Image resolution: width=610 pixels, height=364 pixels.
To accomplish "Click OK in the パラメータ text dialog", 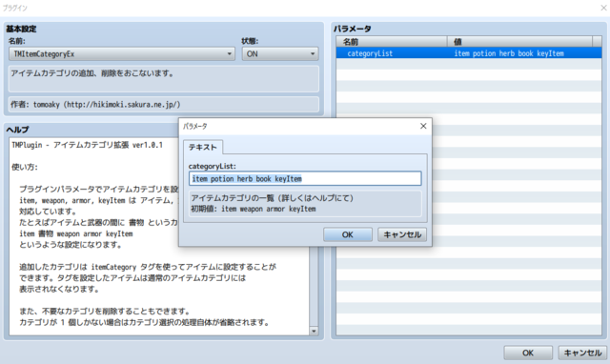I will pos(347,234).
